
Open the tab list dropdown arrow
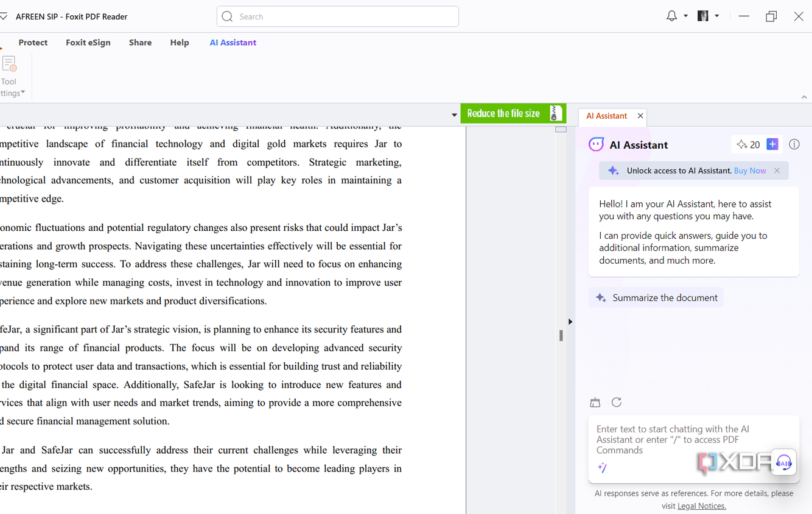click(x=454, y=114)
